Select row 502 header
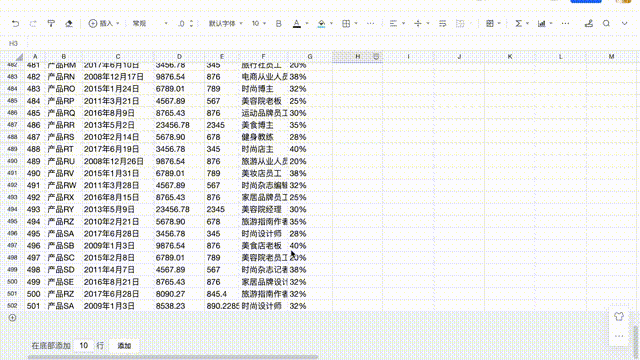The image size is (640, 360). point(12,306)
